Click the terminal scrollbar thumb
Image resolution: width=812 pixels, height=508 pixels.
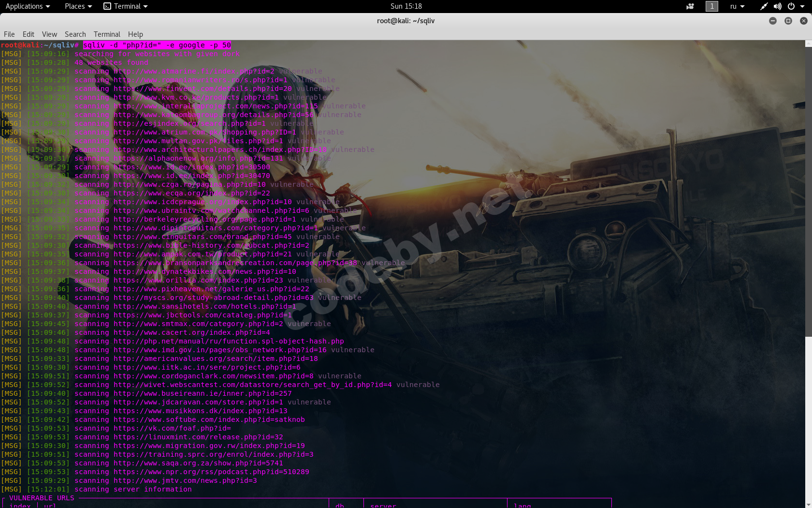pyautogui.click(x=808, y=191)
